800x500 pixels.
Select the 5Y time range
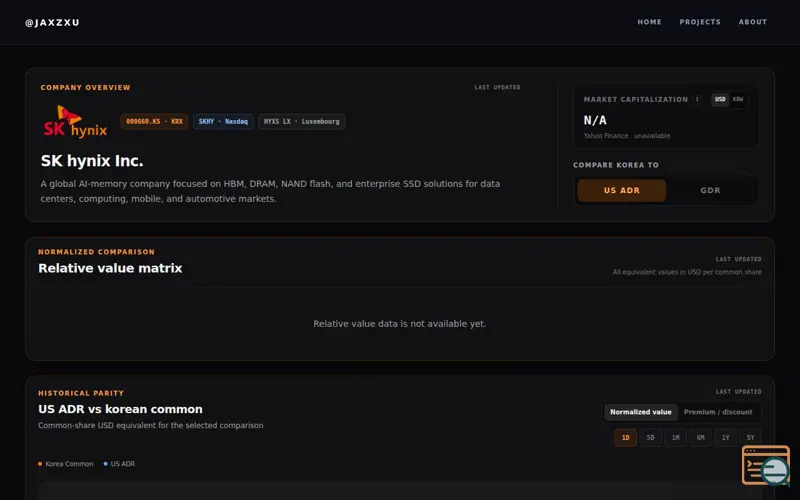click(751, 438)
